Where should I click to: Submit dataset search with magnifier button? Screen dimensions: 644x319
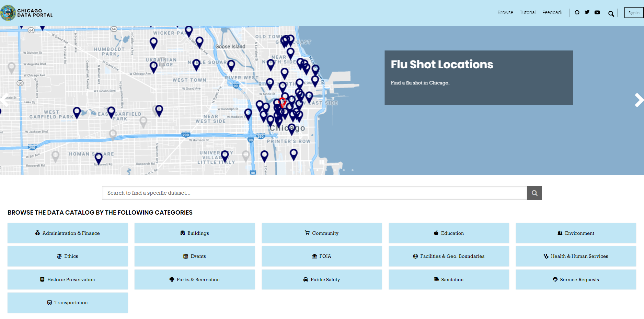point(534,193)
